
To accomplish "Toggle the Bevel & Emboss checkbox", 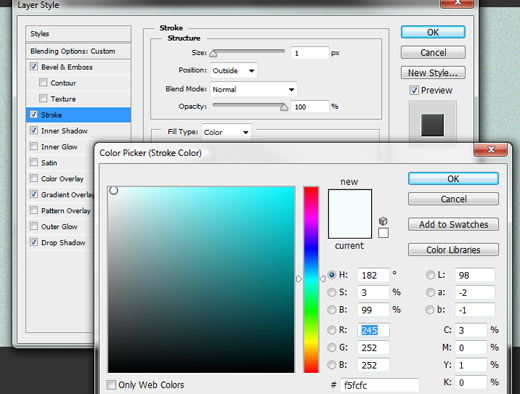I will click(34, 66).
